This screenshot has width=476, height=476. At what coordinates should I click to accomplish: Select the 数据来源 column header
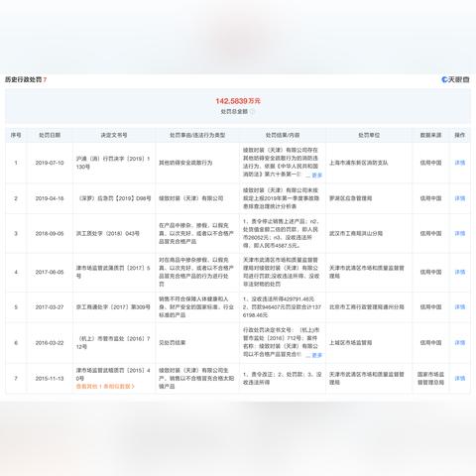click(430, 135)
